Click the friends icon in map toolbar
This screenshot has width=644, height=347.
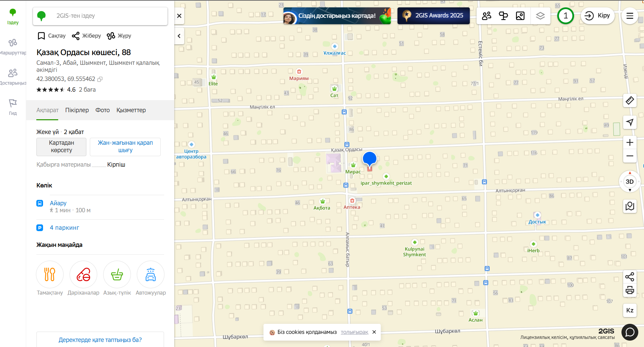point(487,16)
